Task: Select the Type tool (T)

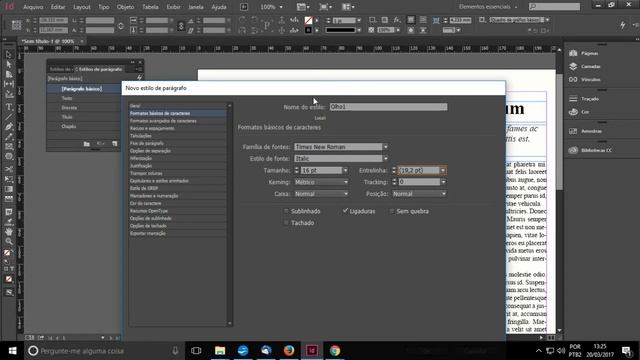Action: [x=9, y=107]
